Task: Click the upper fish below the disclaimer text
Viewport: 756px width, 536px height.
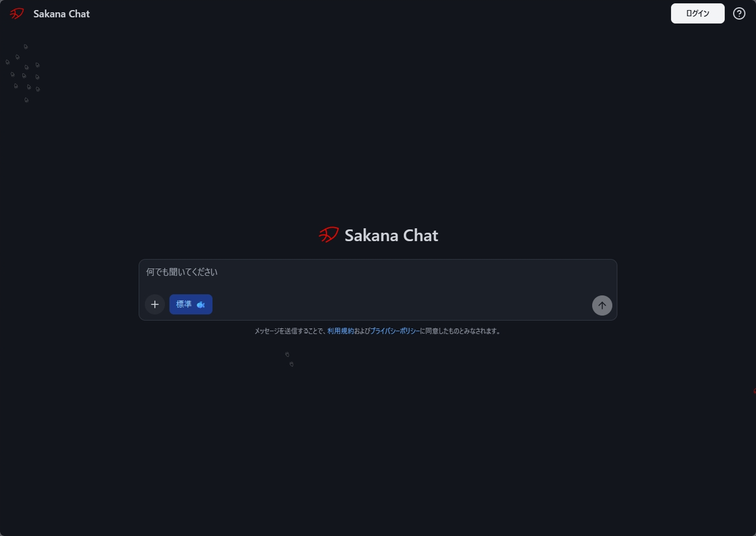Action: tap(287, 354)
